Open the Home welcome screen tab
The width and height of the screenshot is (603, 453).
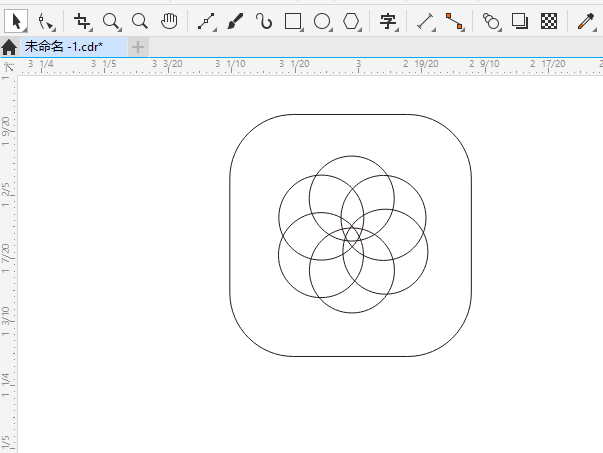tap(9, 47)
